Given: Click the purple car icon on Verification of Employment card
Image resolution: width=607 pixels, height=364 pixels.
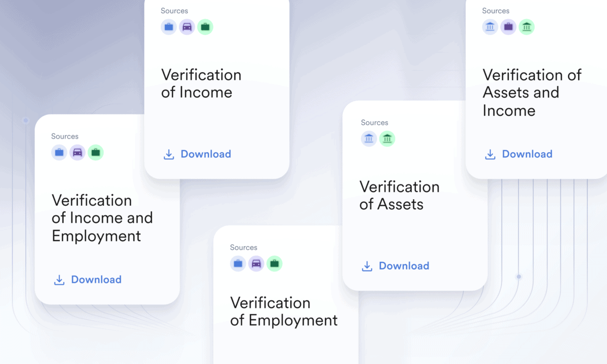Looking at the screenshot, I should [x=256, y=263].
